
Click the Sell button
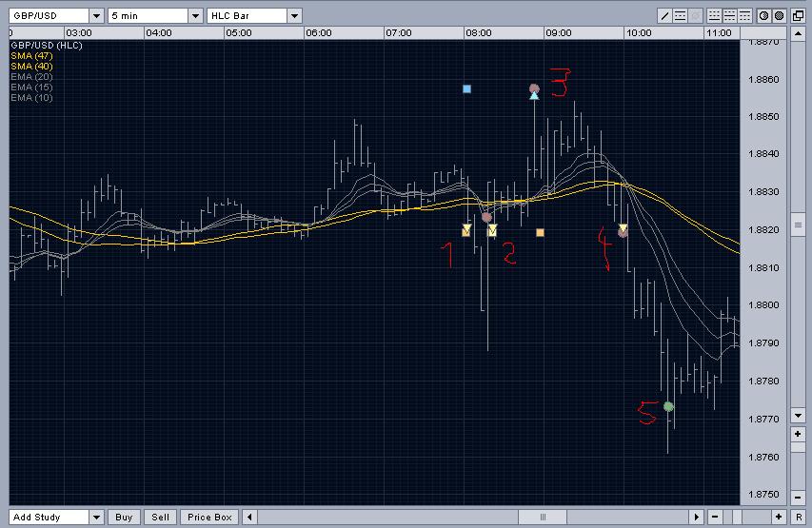[161, 517]
